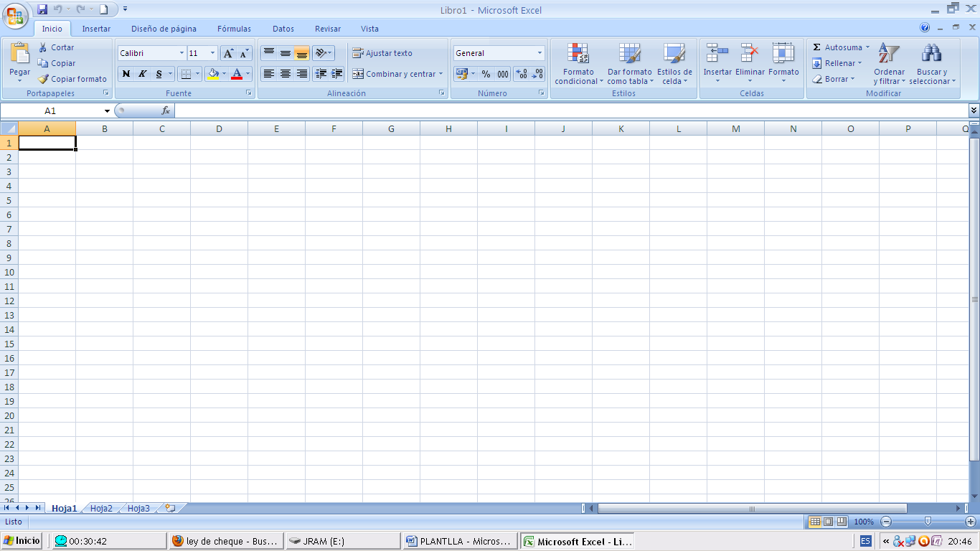Open the font size 11 dropdown

coord(212,53)
